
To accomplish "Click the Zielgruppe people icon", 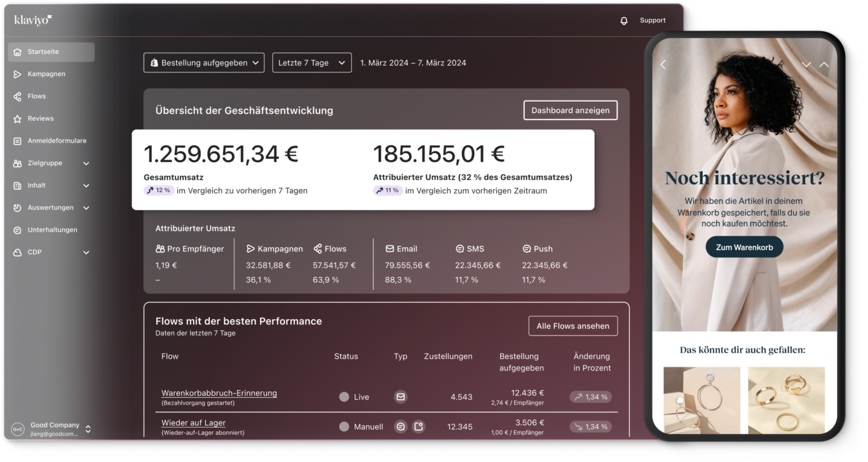I will pyautogui.click(x=17, y=163).
